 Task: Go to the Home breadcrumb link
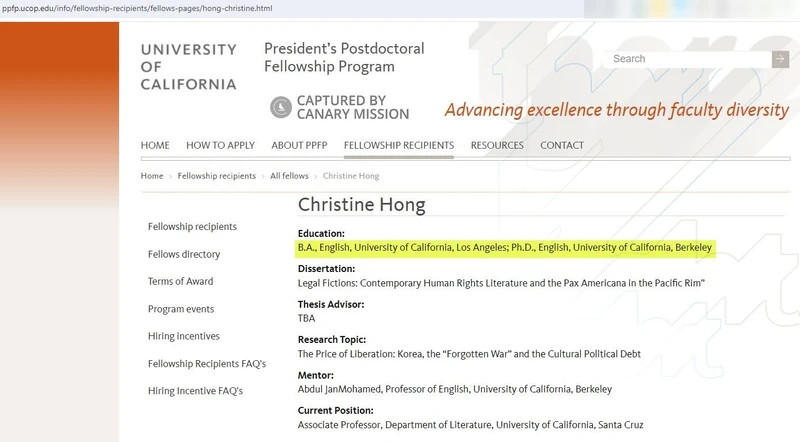click(x=152, y=176)
